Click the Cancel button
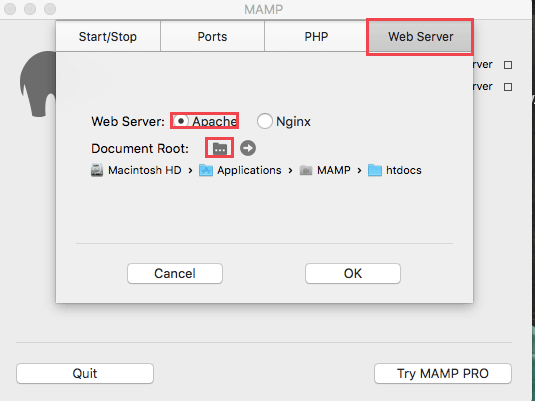Screen dimensions: 535x401 pos(175,273)
